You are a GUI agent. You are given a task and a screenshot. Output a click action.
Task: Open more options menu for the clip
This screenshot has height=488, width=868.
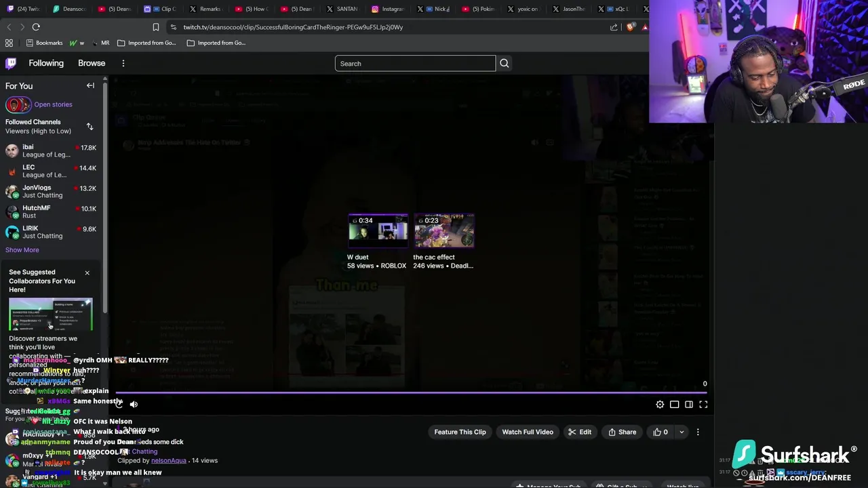(x=698, y=432)
